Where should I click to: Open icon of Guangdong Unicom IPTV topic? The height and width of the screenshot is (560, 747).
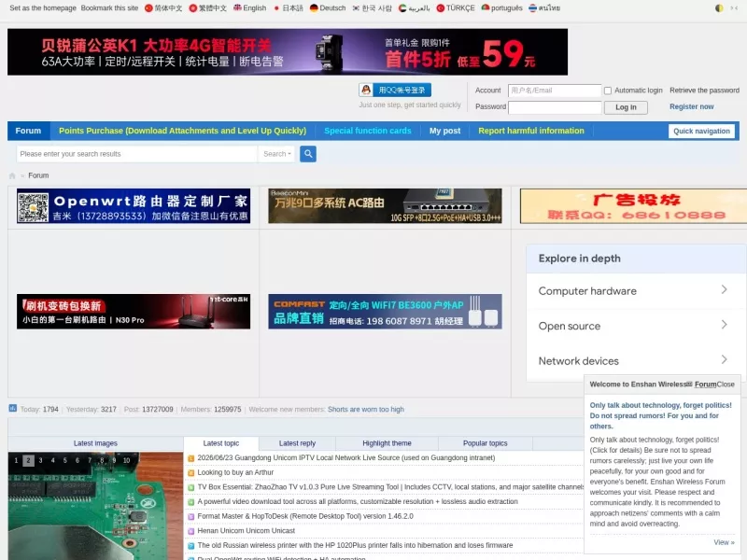[191, 458]
